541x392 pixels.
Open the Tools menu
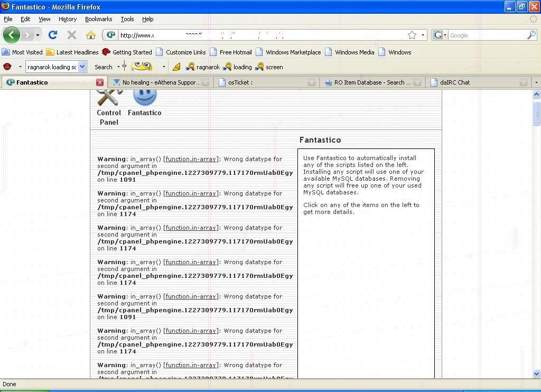[127, 19]
